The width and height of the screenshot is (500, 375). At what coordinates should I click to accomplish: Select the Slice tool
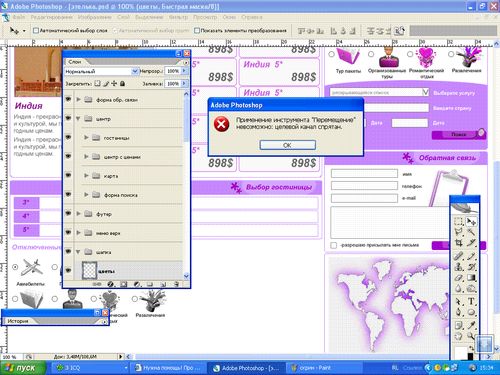tap(471, 243)
